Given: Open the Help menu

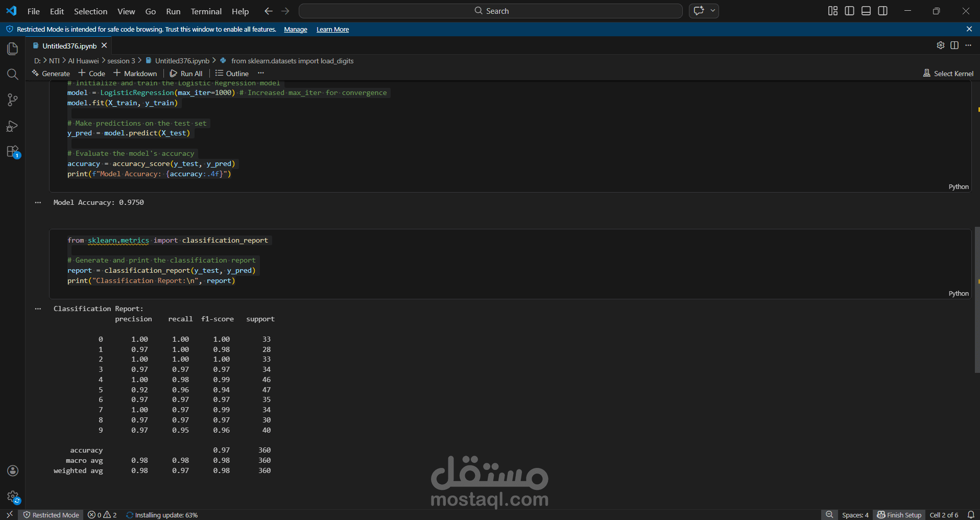Looking at the screenshot, I should pyautogui.click(x=240, y=11).
